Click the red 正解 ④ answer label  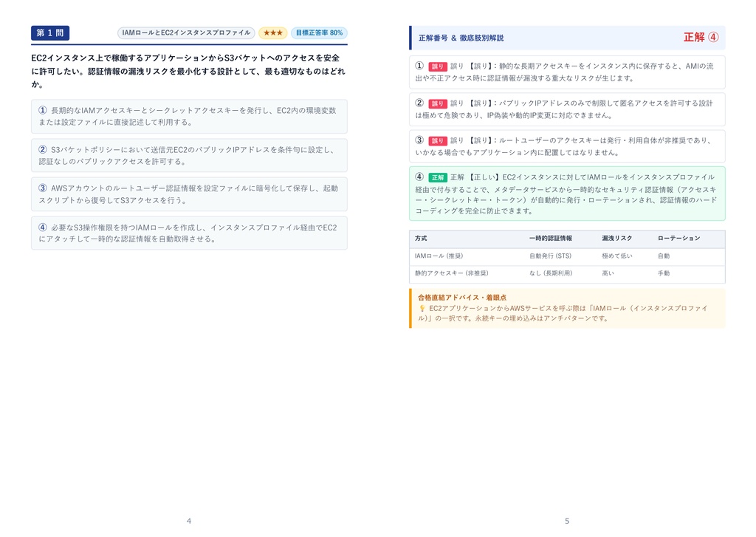[x=701, y=37]
